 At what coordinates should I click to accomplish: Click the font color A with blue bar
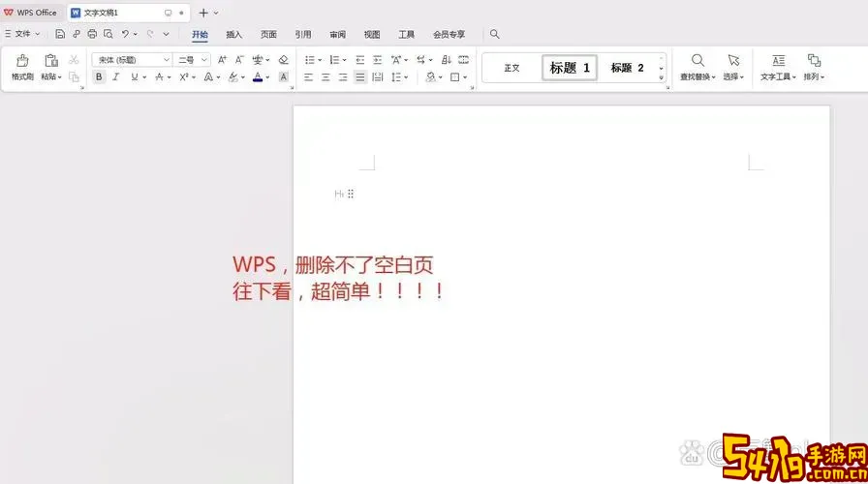(258, 77)
